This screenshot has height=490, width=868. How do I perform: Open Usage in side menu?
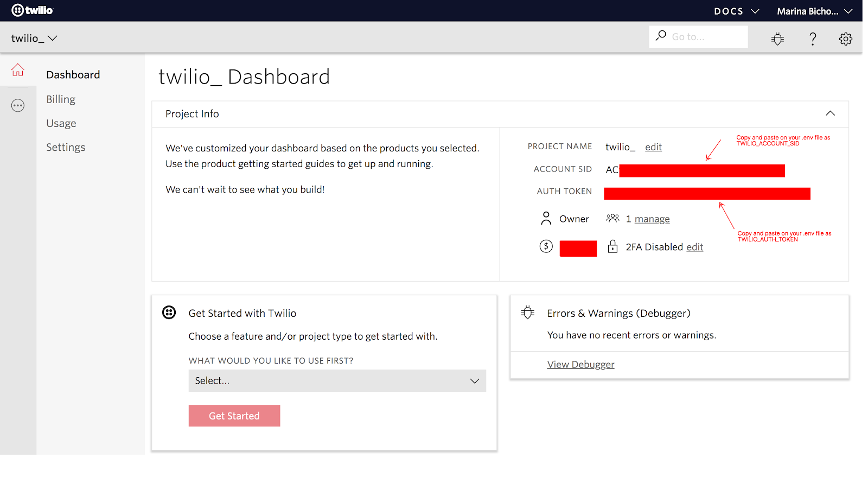61,124
